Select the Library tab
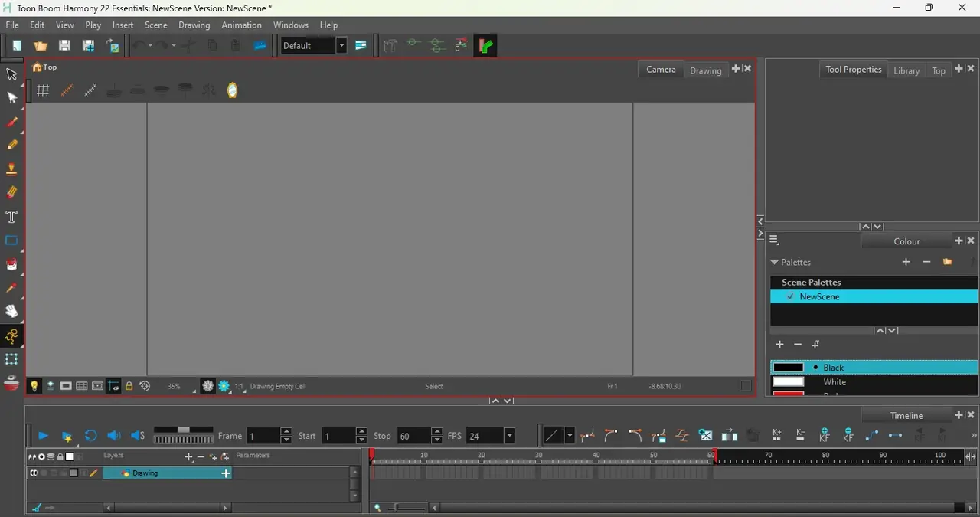Screen dimensions: 980x517 (x=906, y=70)
